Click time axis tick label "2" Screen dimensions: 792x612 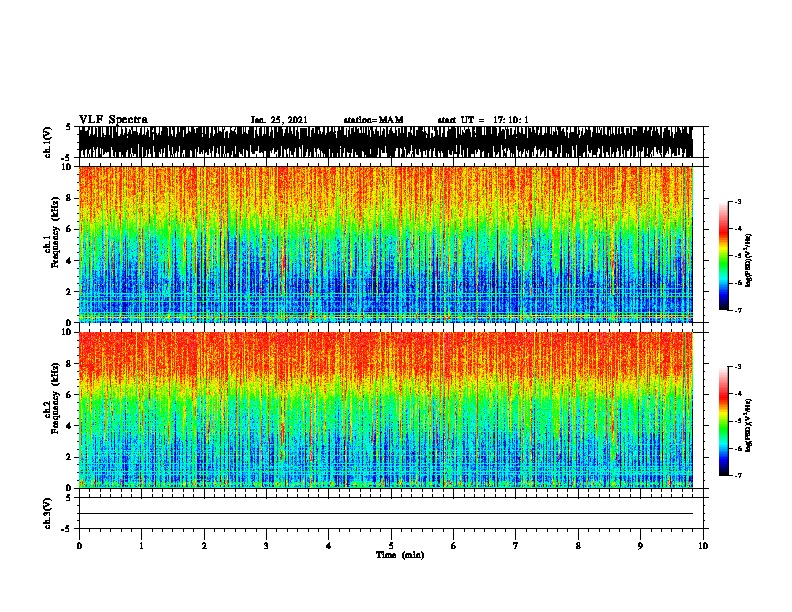coord(204,546)
